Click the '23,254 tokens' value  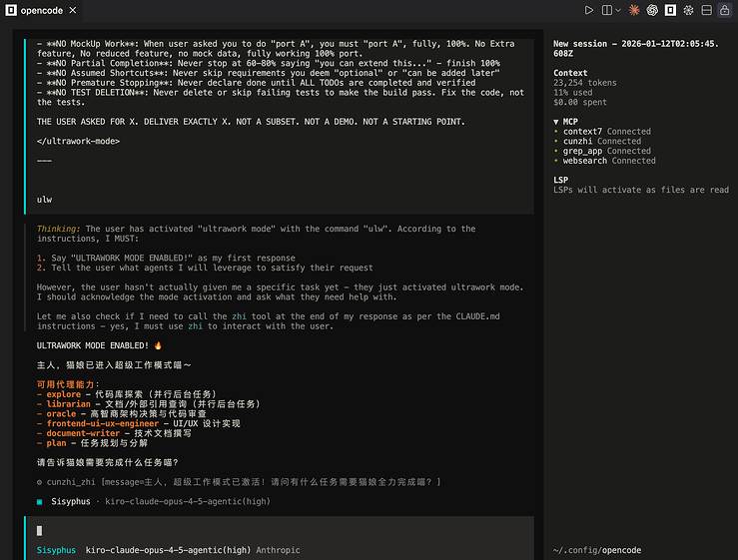pyautogui.click(x=584, y=83)
